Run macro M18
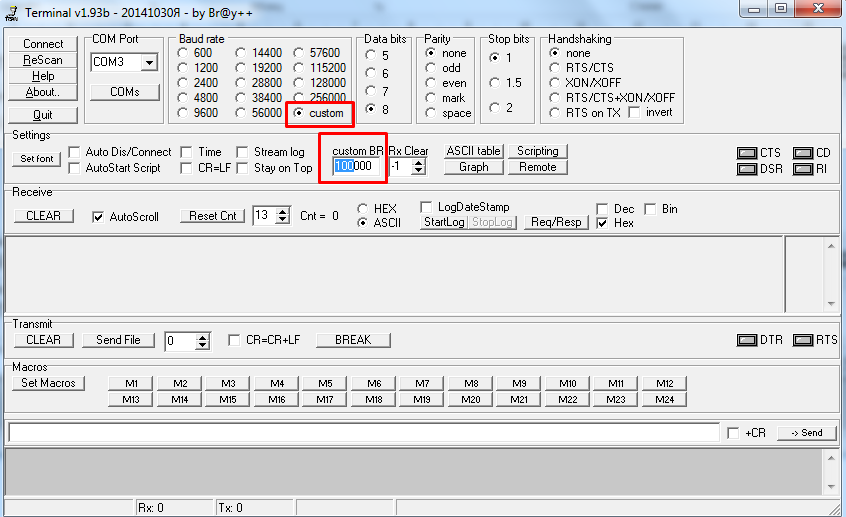This screenshot has width=846, height=517. click(x=374, y=400)
